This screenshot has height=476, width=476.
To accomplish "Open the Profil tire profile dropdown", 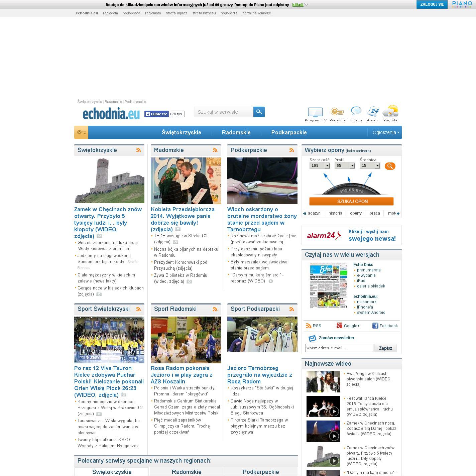I will [345, 165].
